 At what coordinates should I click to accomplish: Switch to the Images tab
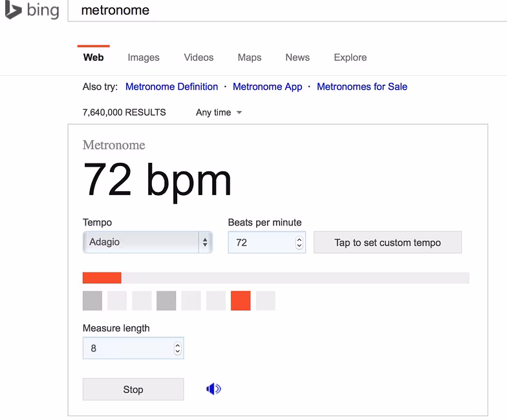coord(144,58)
